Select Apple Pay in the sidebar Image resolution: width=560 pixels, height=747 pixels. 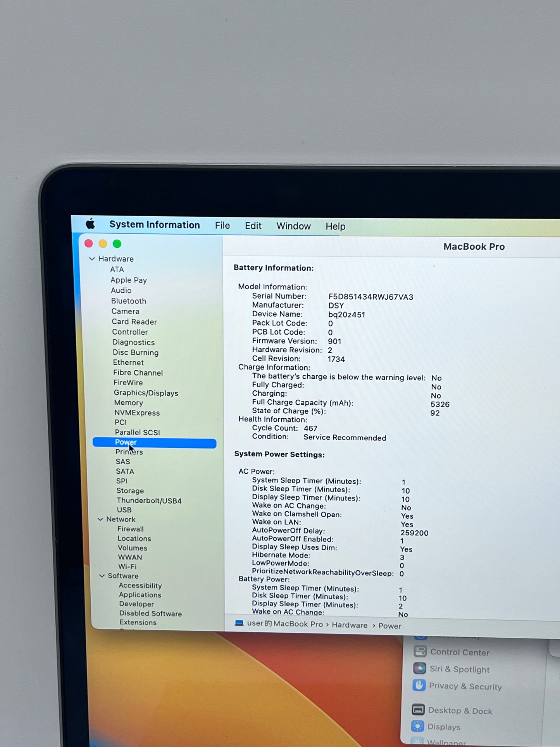[x=129, y=280]
